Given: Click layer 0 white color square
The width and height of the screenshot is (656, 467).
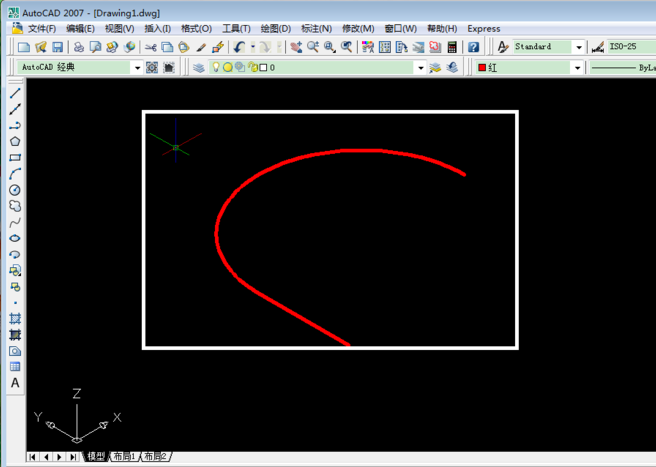Looking at the screenshot, I should (x=263, y=67).
